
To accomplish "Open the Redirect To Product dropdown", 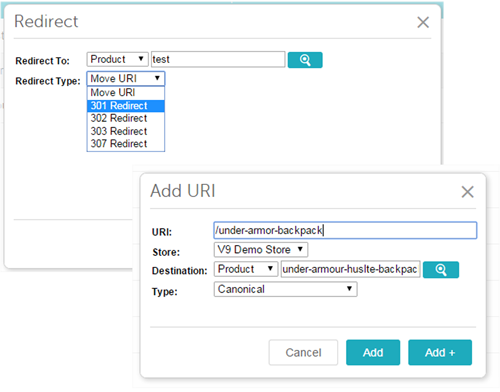I will click(117, 59).
